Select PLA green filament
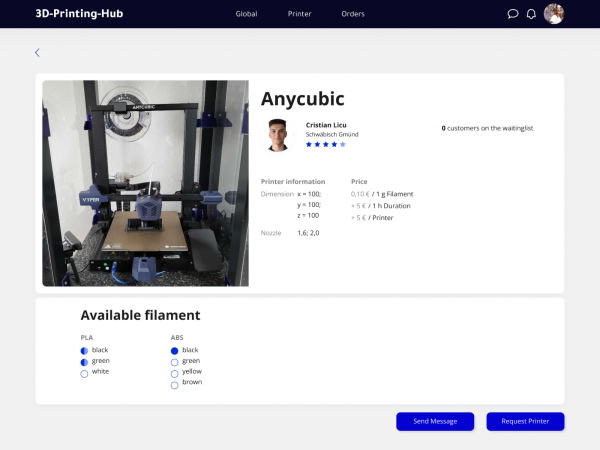The width and height of the screenshot is (600, 450). pos(84,362)
